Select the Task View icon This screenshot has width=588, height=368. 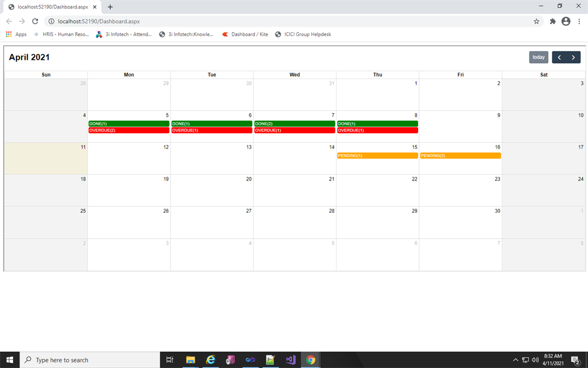tap(169, 360)
